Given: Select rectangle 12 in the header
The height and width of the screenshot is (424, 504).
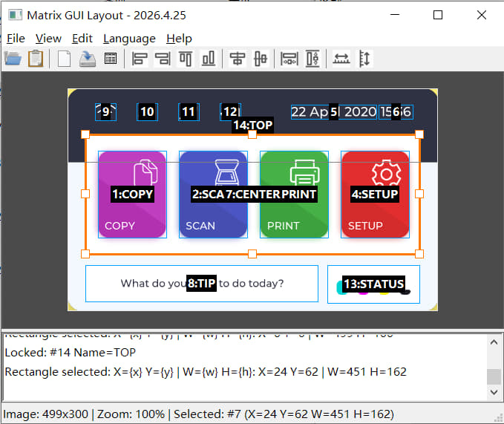Looking at the screenshot, I should coord(230,112).
